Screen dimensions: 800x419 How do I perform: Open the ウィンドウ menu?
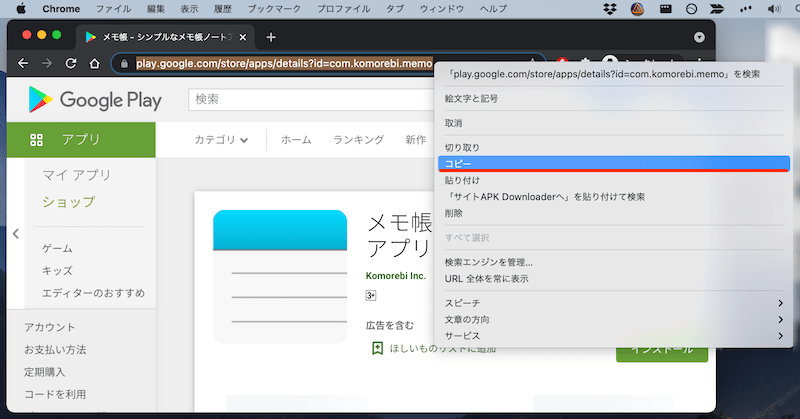pyautogui.click(x=442, y=9)
